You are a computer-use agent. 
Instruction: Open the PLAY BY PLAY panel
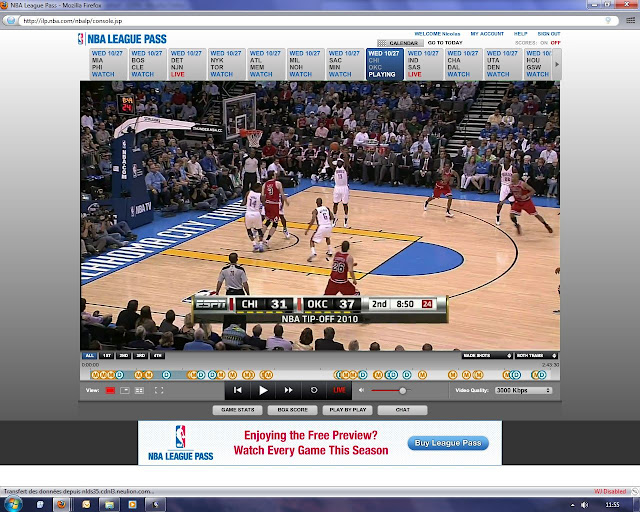[x=347, y=410]
